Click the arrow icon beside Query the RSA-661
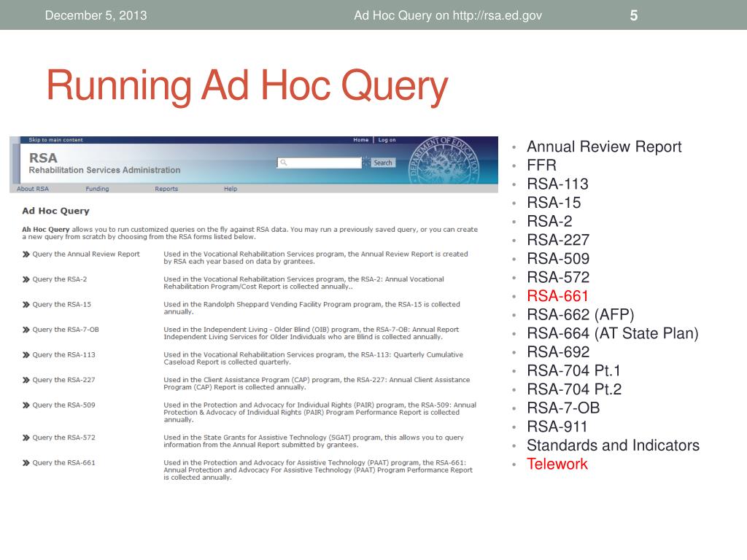 (26, 463)
